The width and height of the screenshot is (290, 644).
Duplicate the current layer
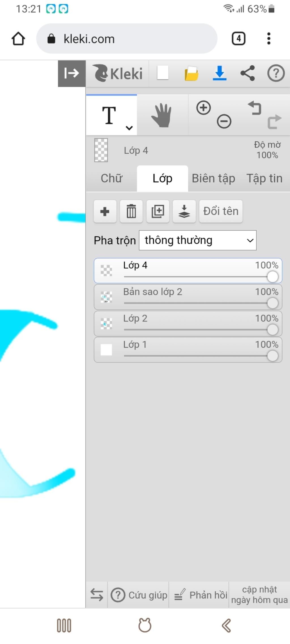tap(158, 211)
